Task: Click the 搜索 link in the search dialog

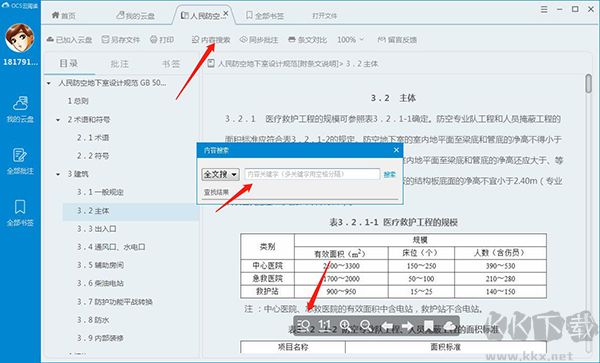Action: click(390, 174)
